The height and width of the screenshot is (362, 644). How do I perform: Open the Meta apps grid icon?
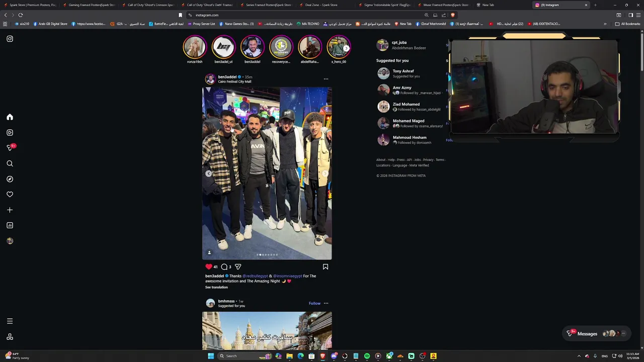coord(10,337)
